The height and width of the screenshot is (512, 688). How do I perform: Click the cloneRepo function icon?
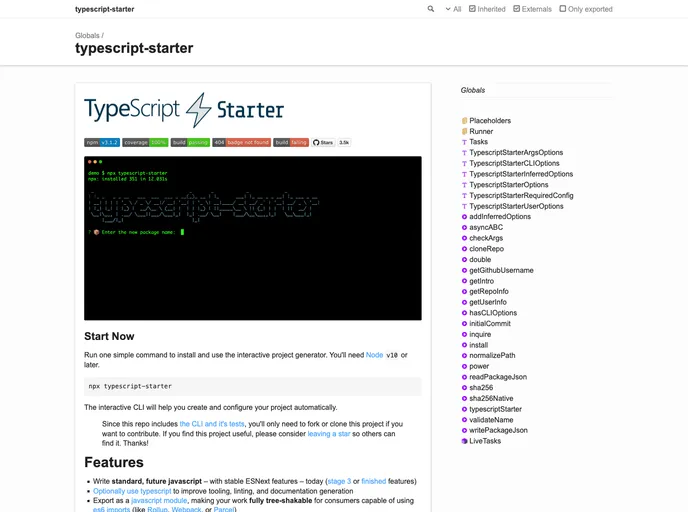coord(464,249)
